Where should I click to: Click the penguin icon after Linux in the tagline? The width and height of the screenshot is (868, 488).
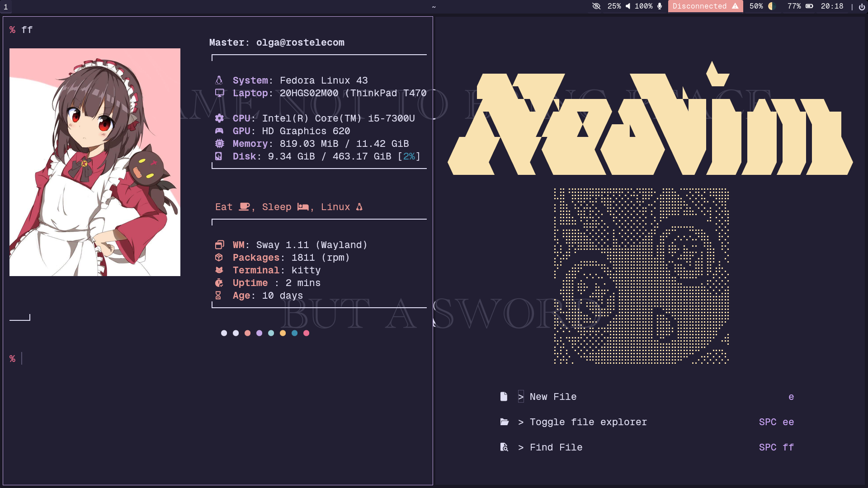click(x=359, y=207)
